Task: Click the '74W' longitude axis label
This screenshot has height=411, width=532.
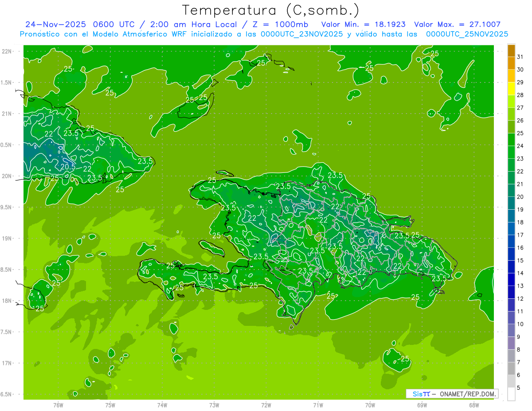Action: pyautogui.click(x=162, y=405)
